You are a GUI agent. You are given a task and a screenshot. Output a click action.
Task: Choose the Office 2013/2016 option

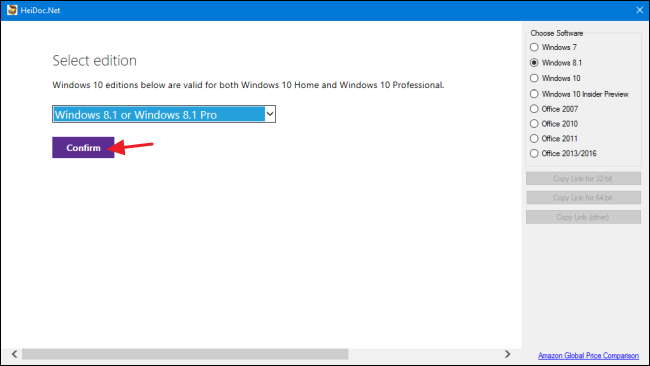click(534, 153)
